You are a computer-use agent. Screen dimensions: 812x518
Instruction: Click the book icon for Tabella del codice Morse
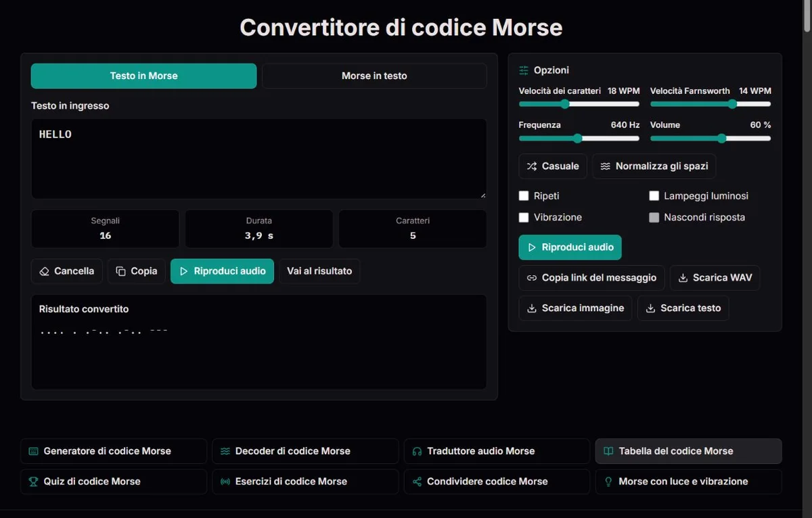[x=609, y=451]
